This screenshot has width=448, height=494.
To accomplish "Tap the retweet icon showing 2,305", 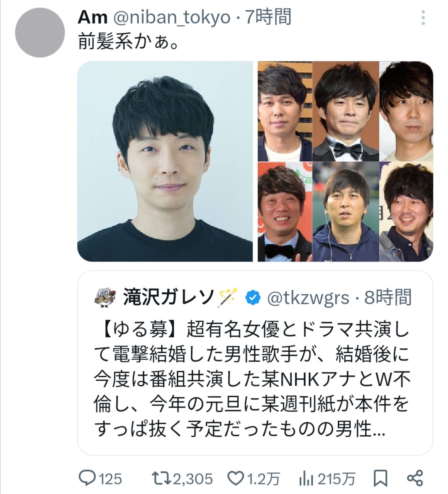I will point(161,478).
